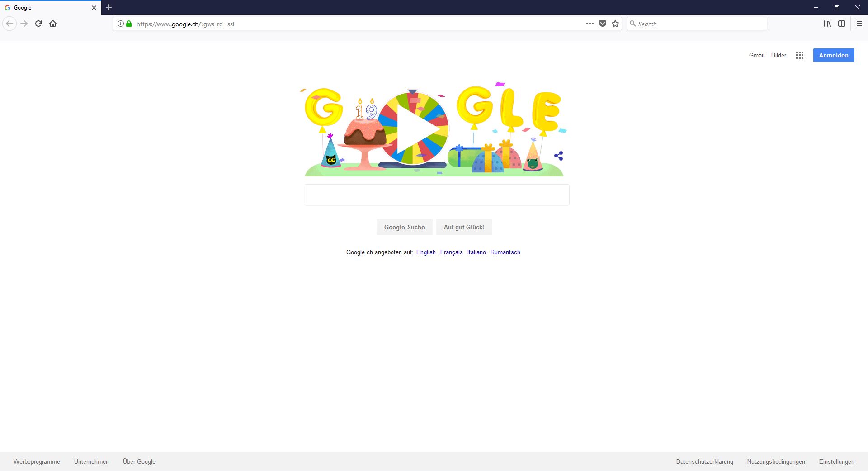Open Einstellungen in the footer
Viewport: 868px width, 471px height.
click(x=836, y=462)
